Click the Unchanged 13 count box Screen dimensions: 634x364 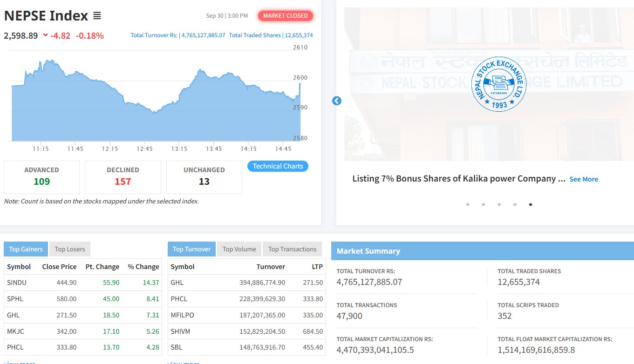pyautogui.click(x=204, y=177)
